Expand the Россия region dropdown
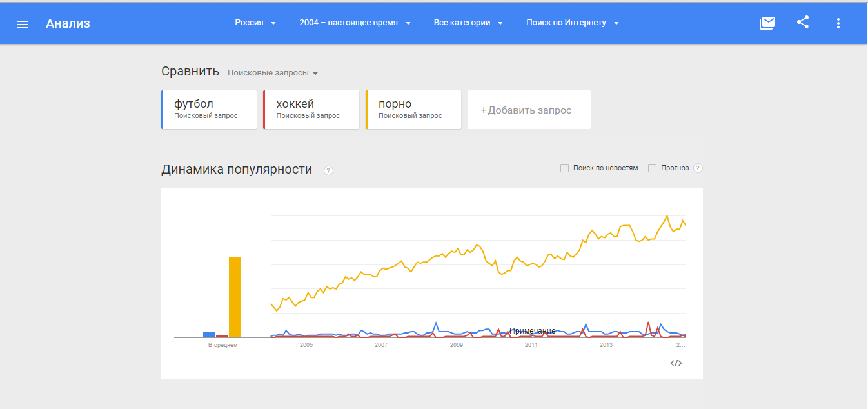868x409 pixels. point(255,23)
